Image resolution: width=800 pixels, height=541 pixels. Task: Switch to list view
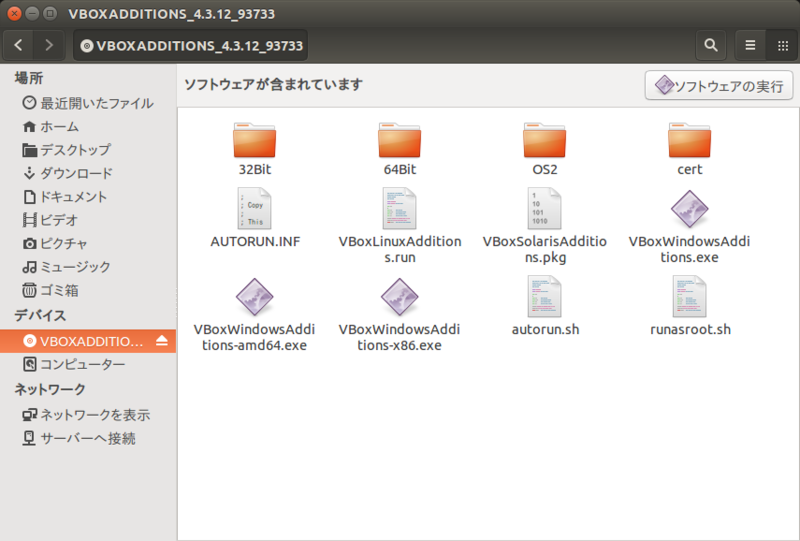click(x=750, y=45)
